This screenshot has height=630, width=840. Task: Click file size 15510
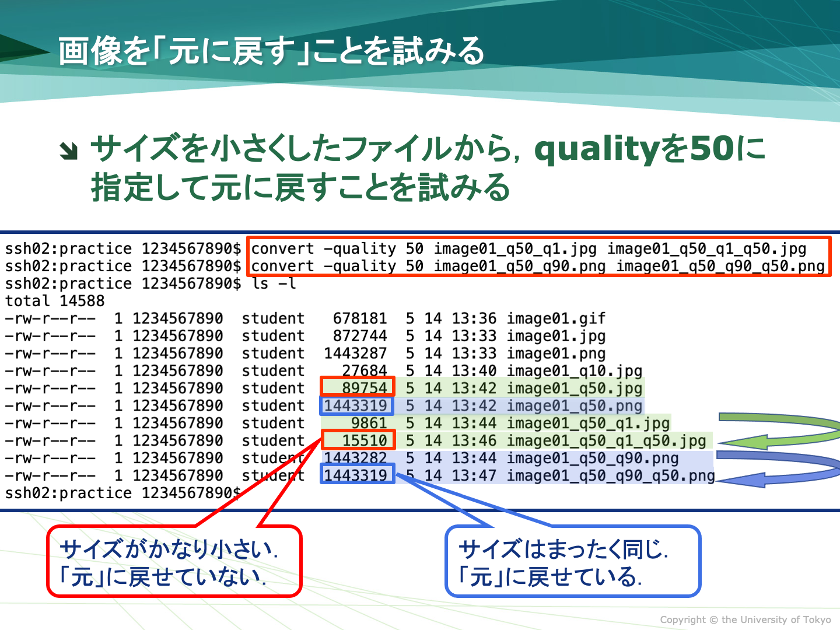click(x=365, y=441)
